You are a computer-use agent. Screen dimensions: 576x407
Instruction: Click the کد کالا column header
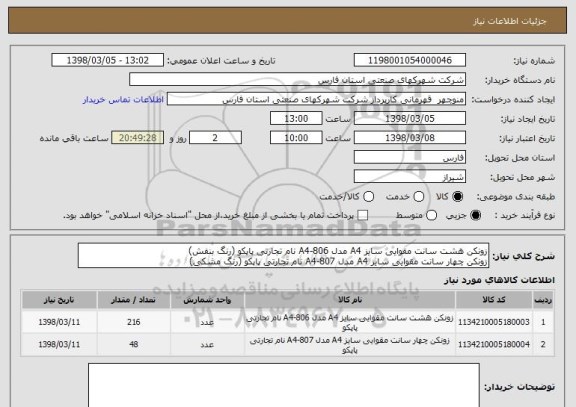tap(494, 300)
